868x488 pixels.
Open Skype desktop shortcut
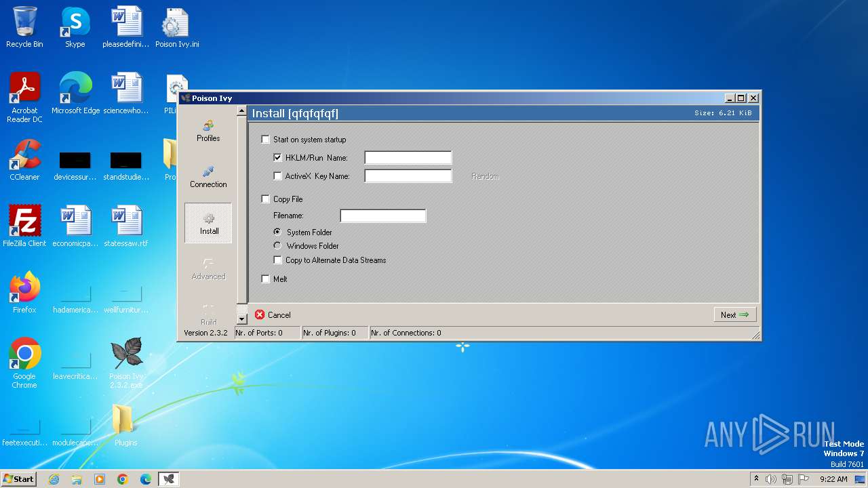(75, 27)
